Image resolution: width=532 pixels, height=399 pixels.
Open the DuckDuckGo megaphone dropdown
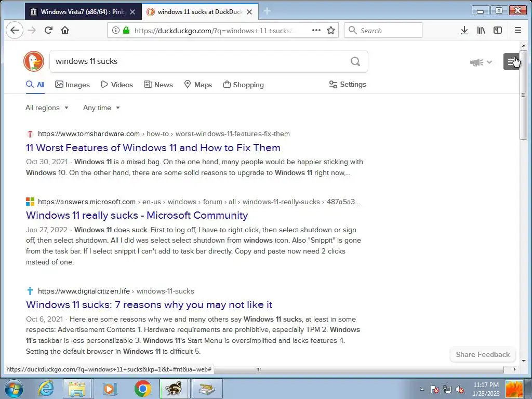pyautogui.click(x=481, y=62)
